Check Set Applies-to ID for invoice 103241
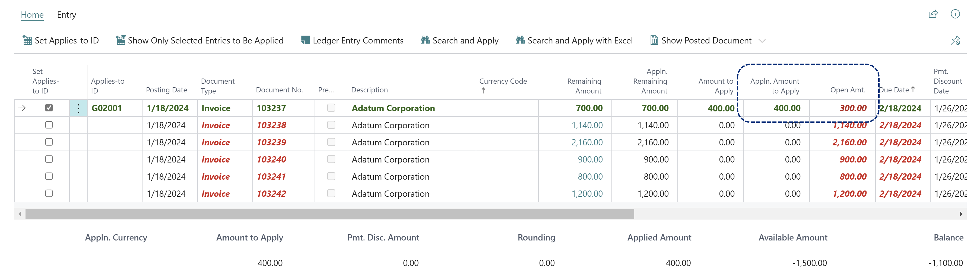 point(49,176)
